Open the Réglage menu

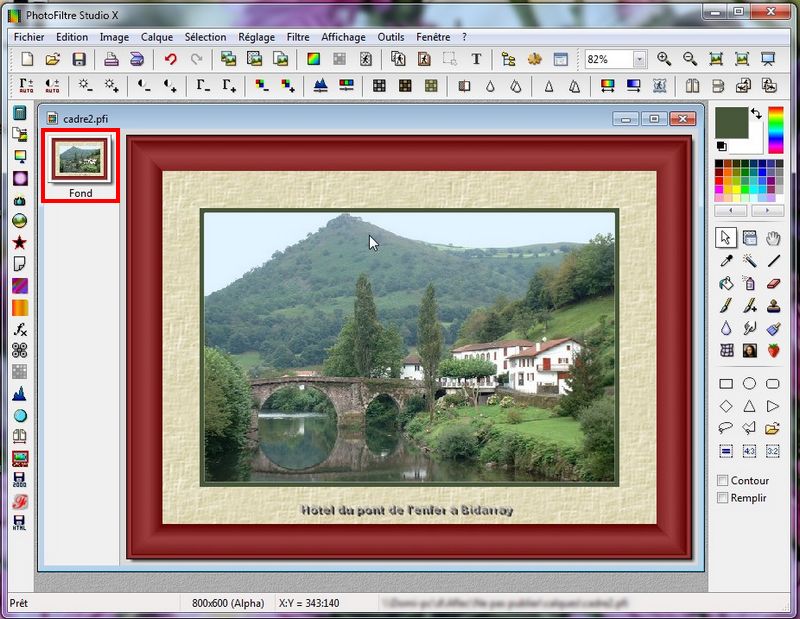click(257, 37)
